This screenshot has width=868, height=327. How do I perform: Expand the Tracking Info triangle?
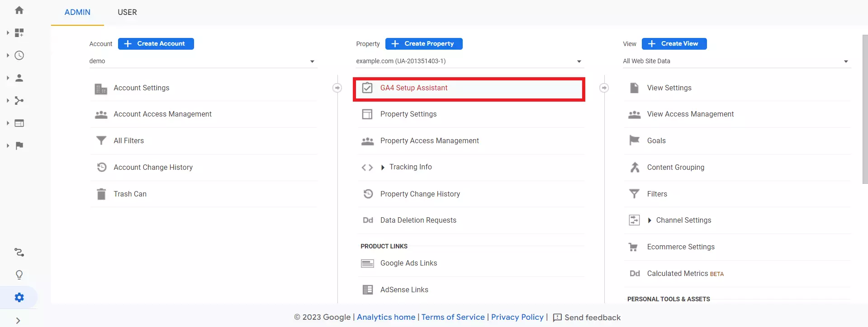(383, 168)
